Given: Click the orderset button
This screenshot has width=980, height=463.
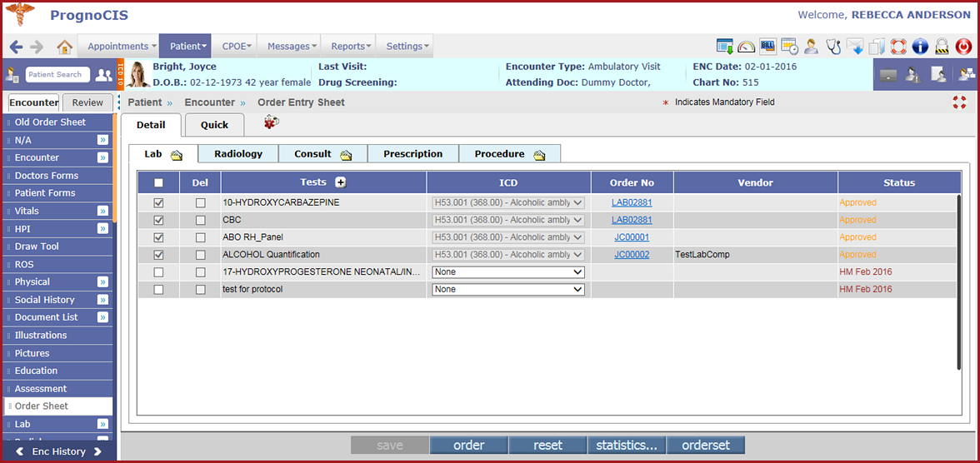Looking at the screenshot, I should 707,446.
